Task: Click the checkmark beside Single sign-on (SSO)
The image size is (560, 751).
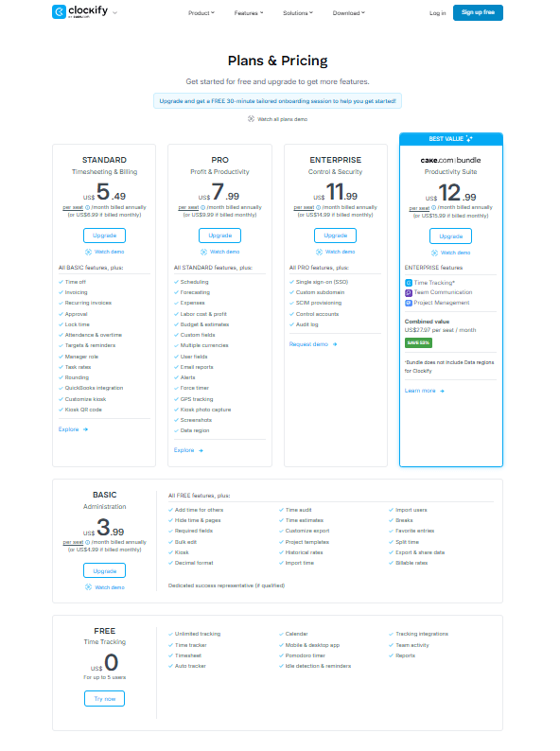Action: coord(291,282)
